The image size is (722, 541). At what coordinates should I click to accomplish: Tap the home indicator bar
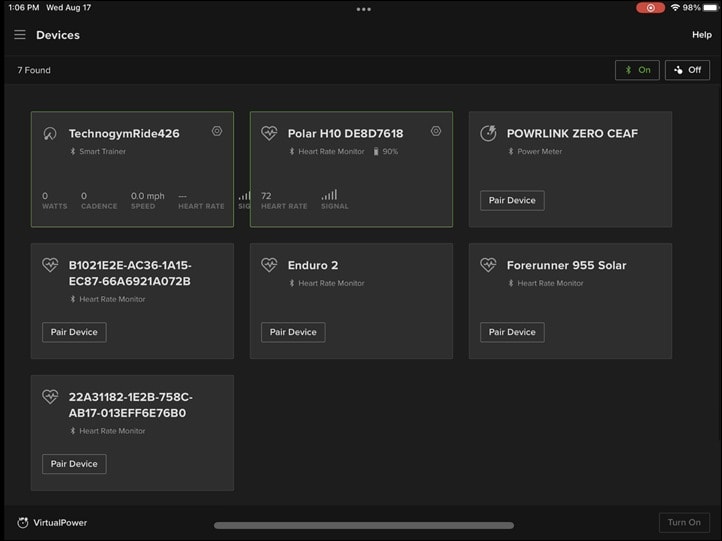point(364,525)
